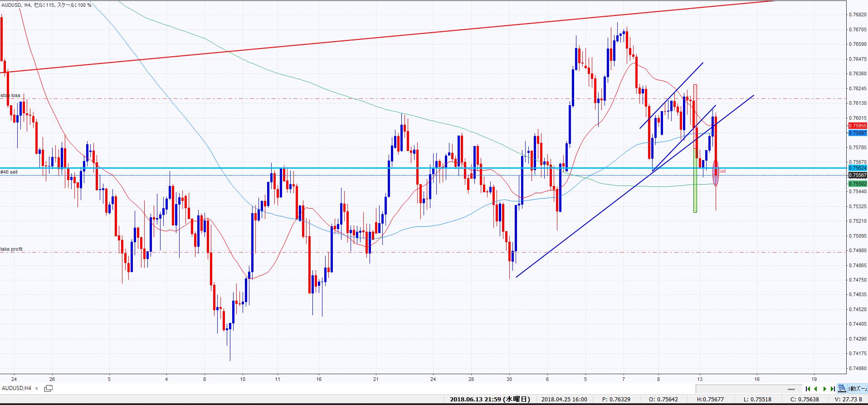The image size is (868, 405).
Task: Jump to the first bar of the chart
Action: (808, 389)
